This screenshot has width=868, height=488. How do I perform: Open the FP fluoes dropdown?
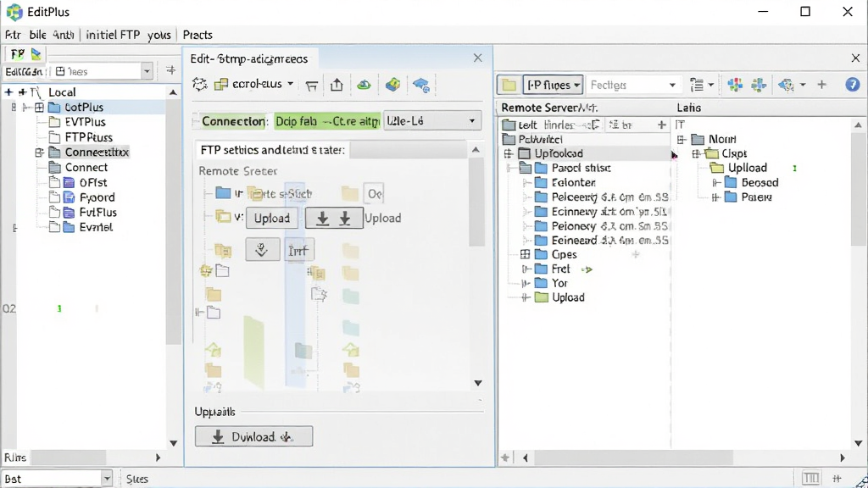click(x=553, y=85)
